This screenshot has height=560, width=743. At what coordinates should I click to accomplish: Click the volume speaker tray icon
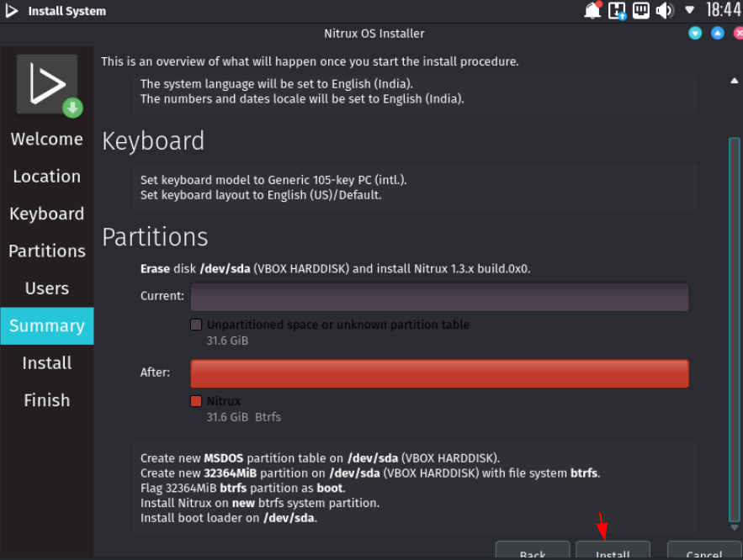665,10
